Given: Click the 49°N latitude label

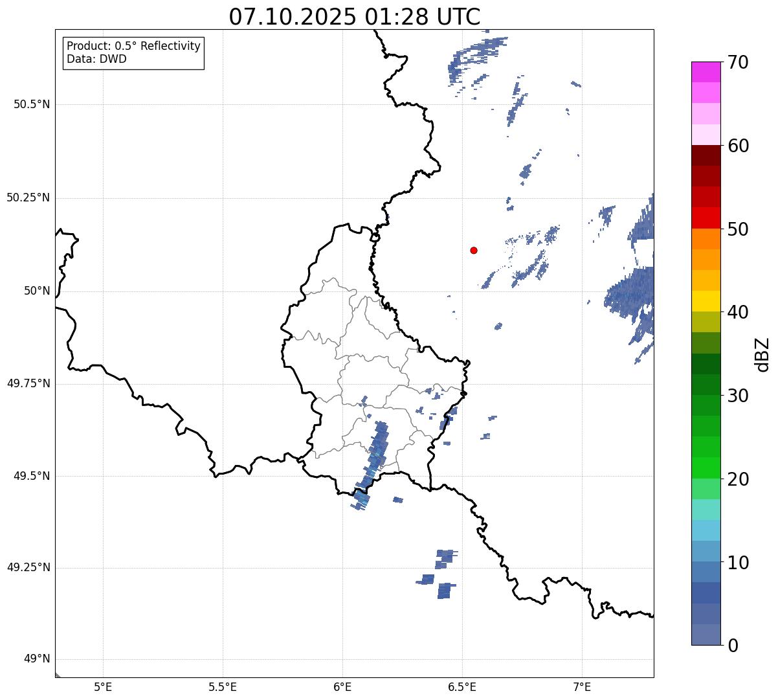Looking at the screenshot, I should pyautogui.click(x=37, y=659).
